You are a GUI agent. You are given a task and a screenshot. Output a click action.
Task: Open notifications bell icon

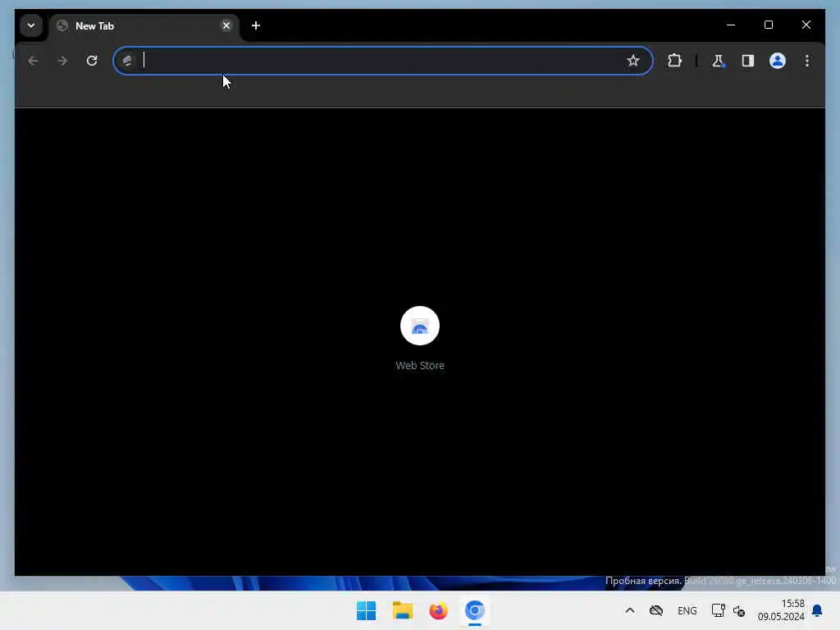pyautogui.click(x=818, y=610)
